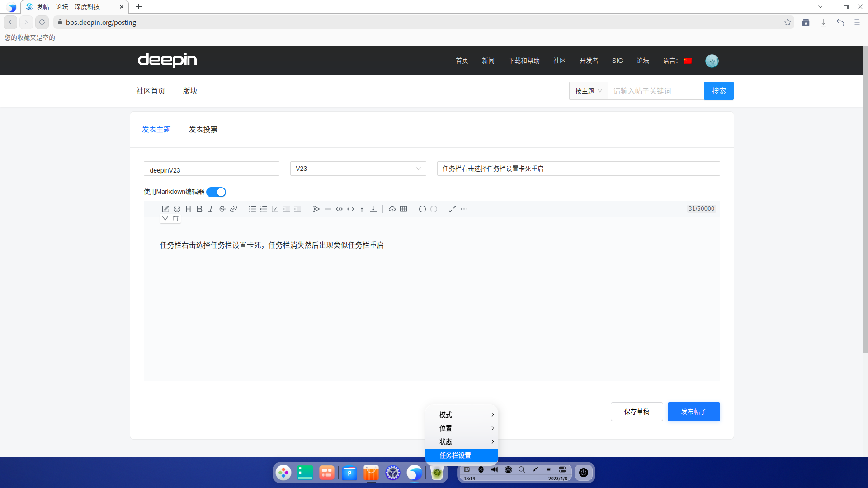
Task: Open the V23 category dropdown
Action: click(358, 169)
